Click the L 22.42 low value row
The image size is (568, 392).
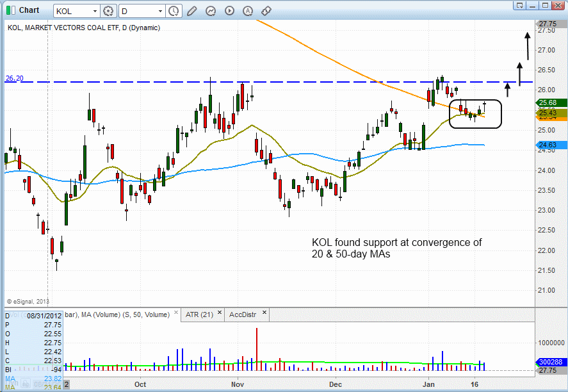(x=34, y=352)
